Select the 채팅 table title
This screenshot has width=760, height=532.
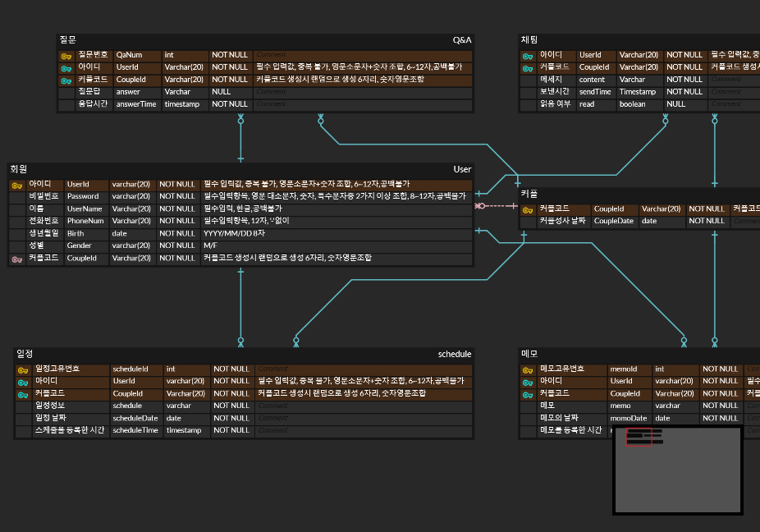529,39
